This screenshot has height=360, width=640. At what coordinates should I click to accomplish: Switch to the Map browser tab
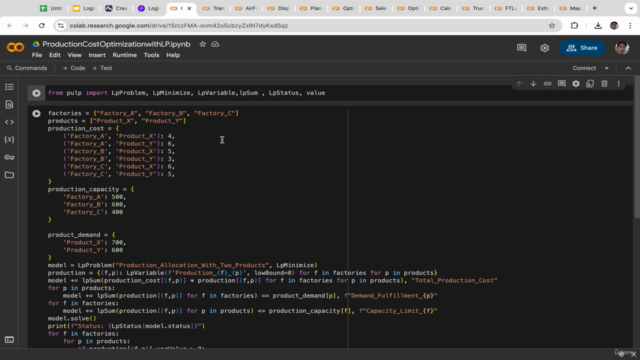click(571, 8)
